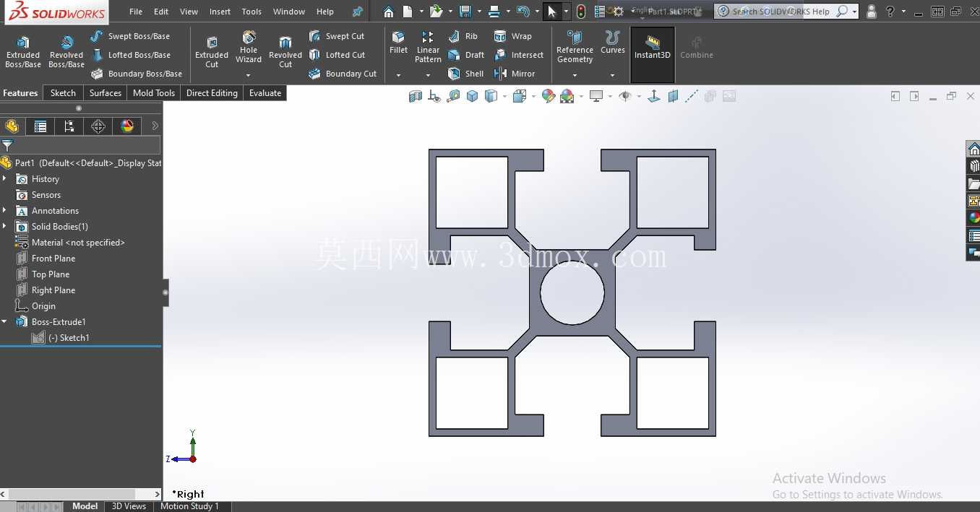Open the Window menu
This screenshot has height=512, width=980.
[x=289, y=12]
